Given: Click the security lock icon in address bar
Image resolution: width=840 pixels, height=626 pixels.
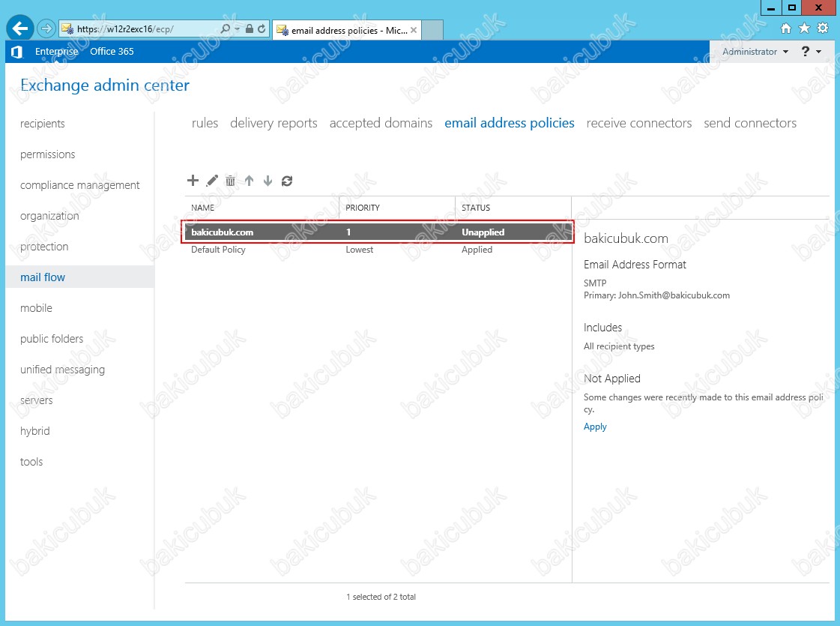Looking at the screenshot, I should pyautogui.click(x=249, y=29).
